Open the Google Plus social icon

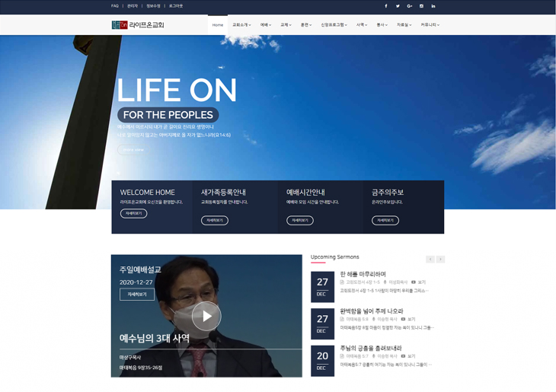point(410,6)
